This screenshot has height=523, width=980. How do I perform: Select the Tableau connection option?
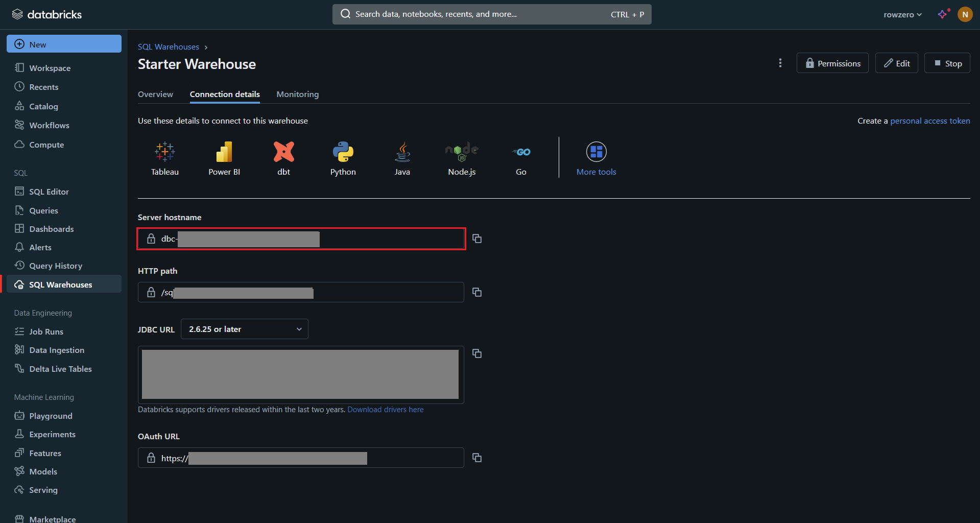pyautogui.click(x=164, y=157)
